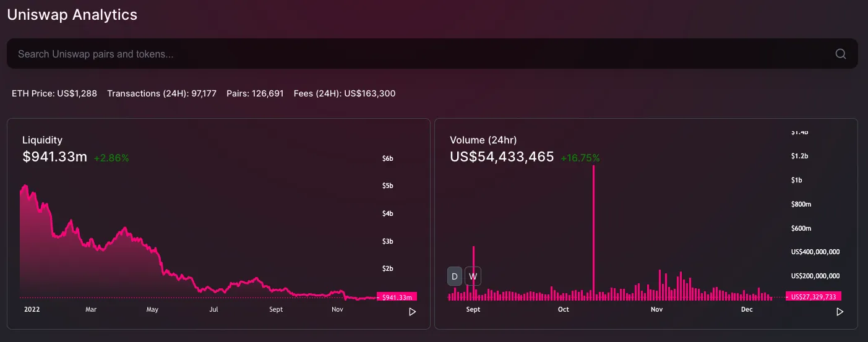Play the Liquidity chart animation
The height and width of the screenshot is (342, 868).
[412, 312]
